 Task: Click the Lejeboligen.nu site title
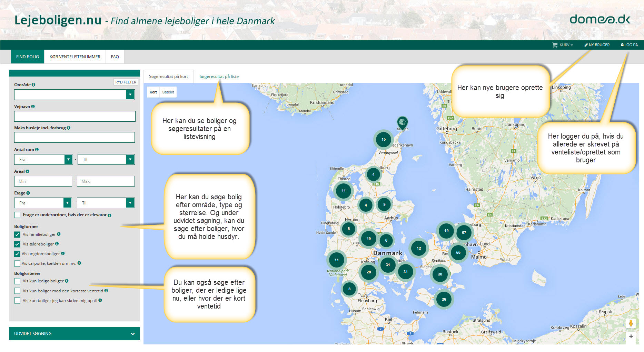point(58,20)
